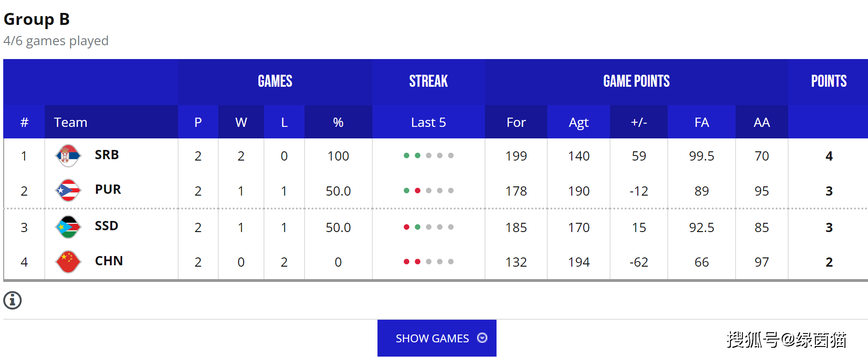The height and width of the screenshot is (358, 868).
Task: Click the China flag icon
Action: [68, 262]
